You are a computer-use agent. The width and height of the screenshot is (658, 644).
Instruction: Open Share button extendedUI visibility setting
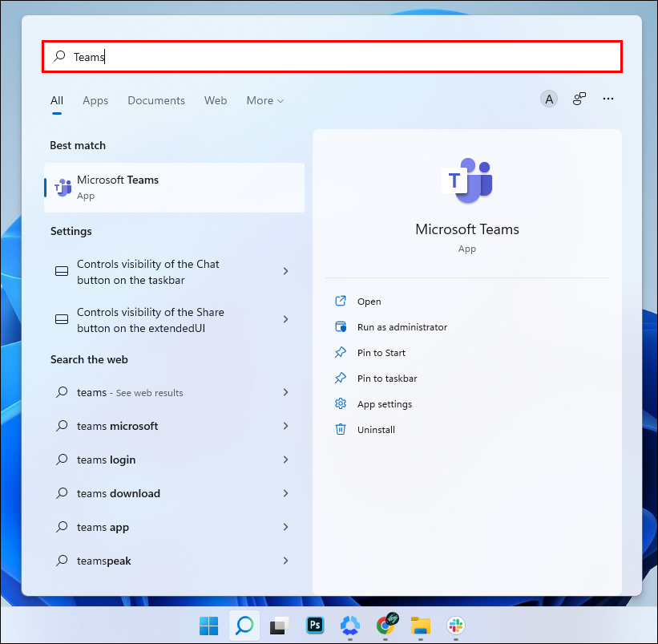[174, 320]
